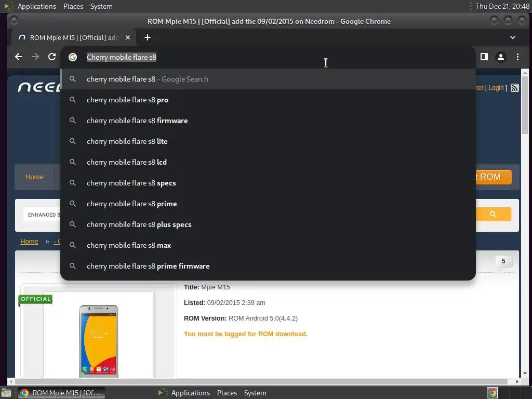The width and height of the screenshot is (532, 399).
Task: Click the Home breadcrumb link
Action: click(29, 241)
